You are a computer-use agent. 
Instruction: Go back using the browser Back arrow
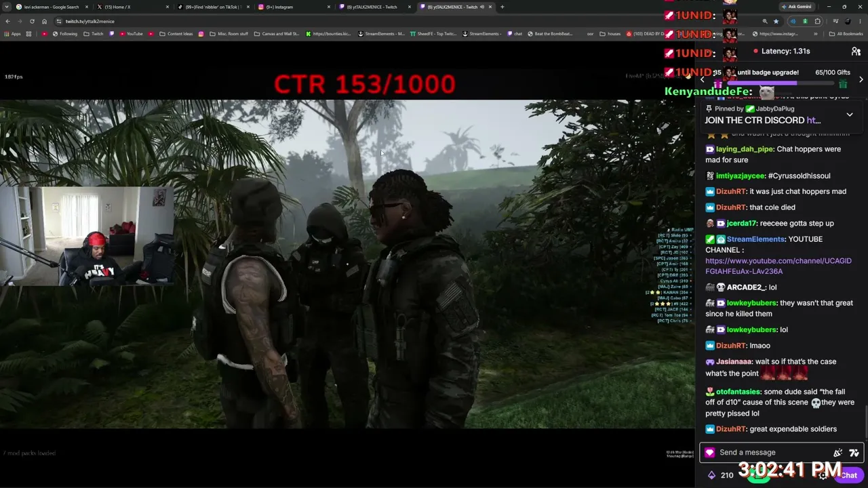pyautogui.click(x=7, y=21)
